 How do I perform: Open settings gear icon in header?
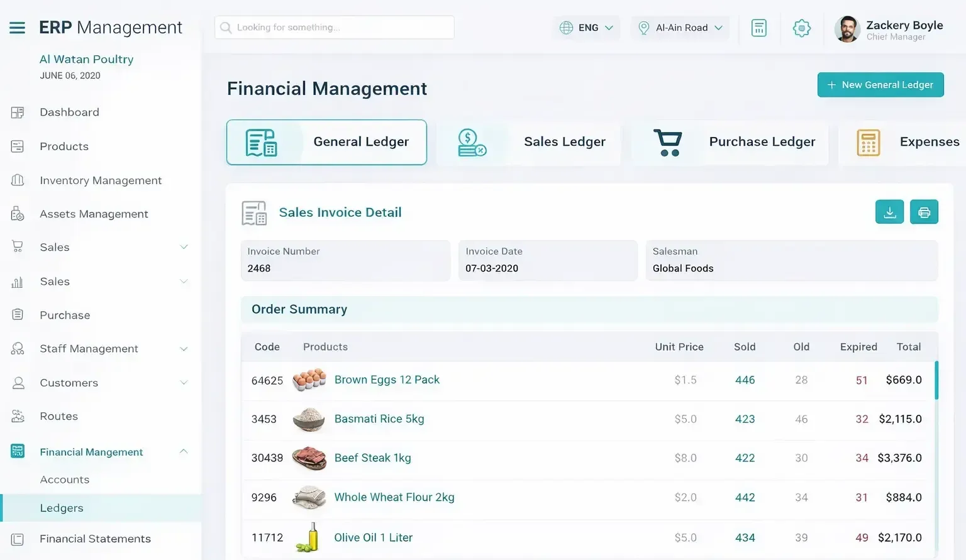click(801, 28)
